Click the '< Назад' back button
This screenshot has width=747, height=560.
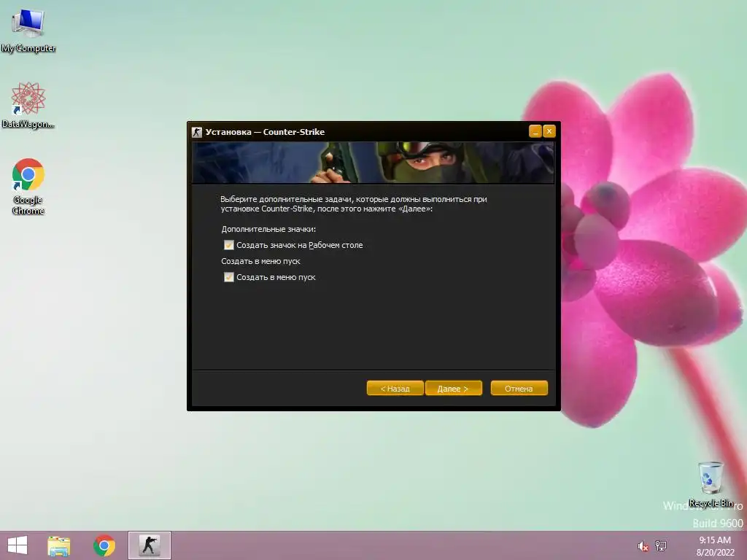pyautogui.click(x=395, y=388)
